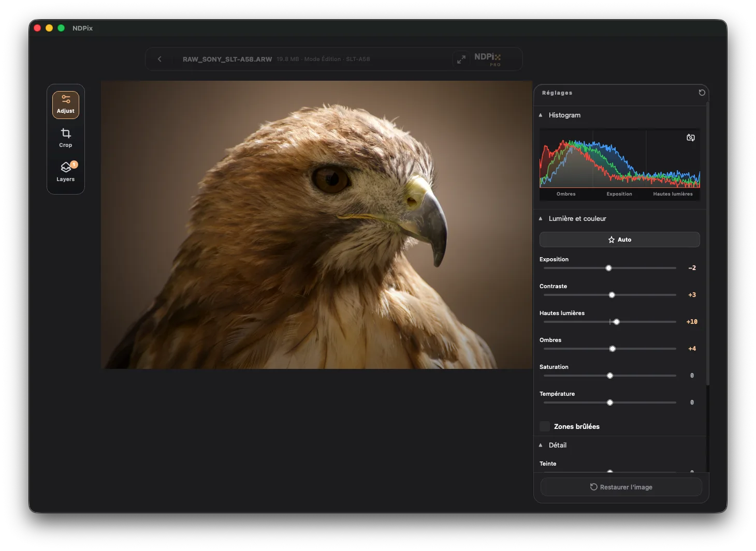Click the Réglages panel scrollbar
Screen dimensions: 756x551
tap(708, 243)
